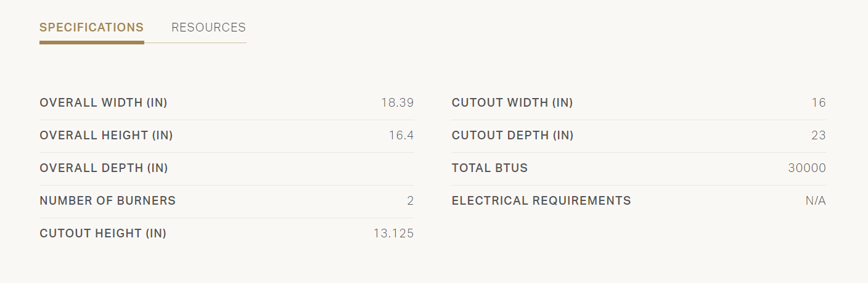
Task: Select the 13.125 cutout height value
Action: click(x=393, y=234)
